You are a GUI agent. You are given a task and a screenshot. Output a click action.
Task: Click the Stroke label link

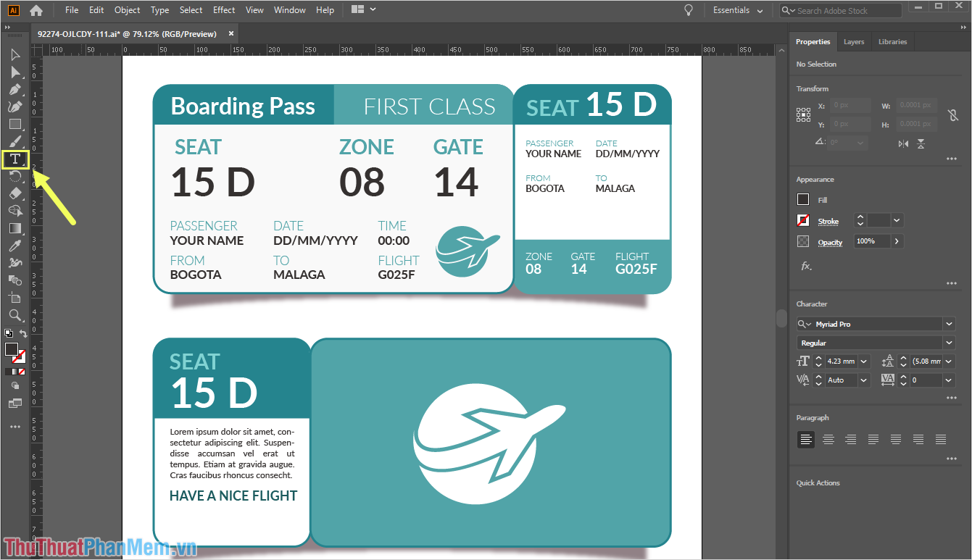pyautogui.click(x=828, y=221)
